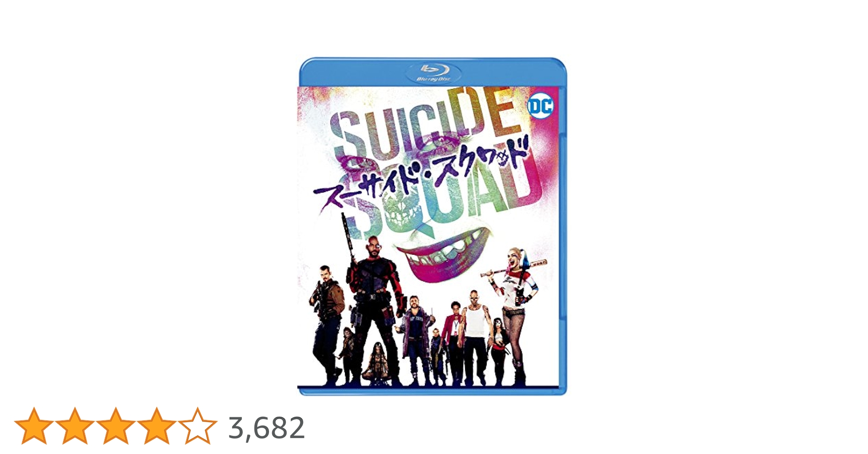Open the 3,682 ratings count
Image resolution: width=868 pixels, height=454 pixels.
266,428
